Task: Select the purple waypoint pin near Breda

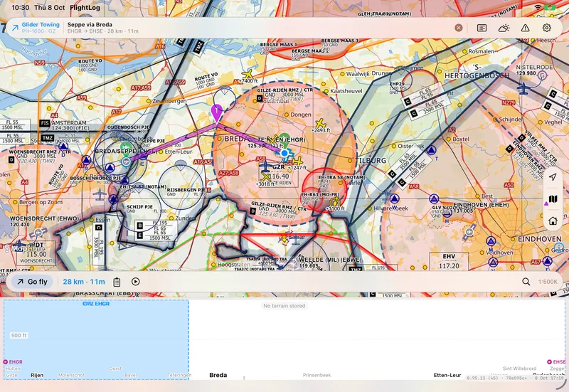Action: click(217, 112)
